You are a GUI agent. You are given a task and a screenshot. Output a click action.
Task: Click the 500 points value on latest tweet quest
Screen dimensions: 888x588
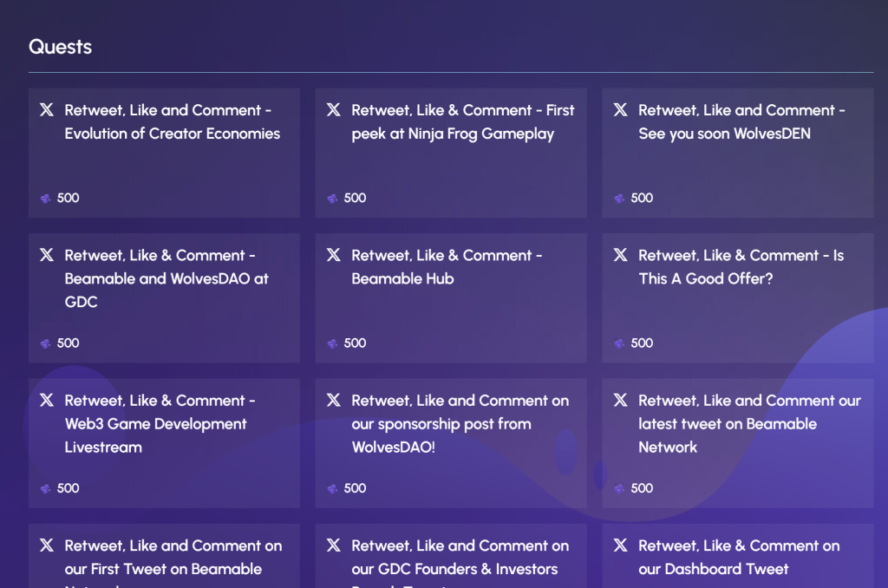click(642, 487)
